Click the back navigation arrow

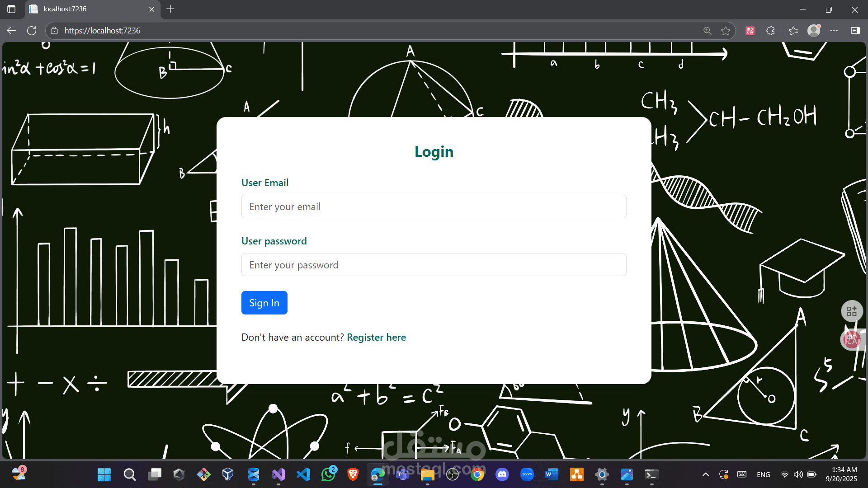pyautogui.click(x=10, y=30)
